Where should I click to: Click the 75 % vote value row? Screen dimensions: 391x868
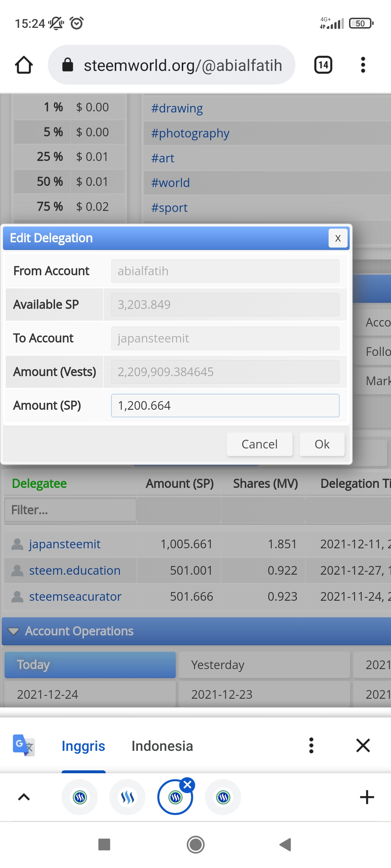[x=69, y=207]
